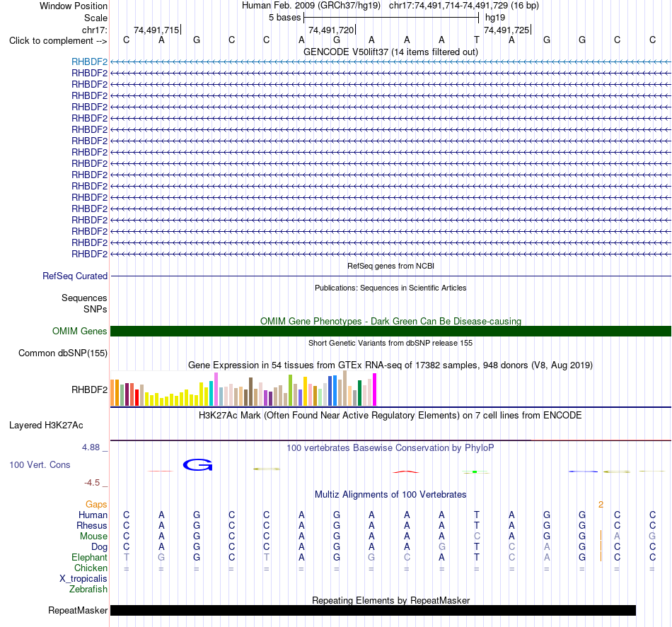Screen dimensions: 672x627
Task: Click the red peak in the PhyloP conservation track
Action: click(406, 472)
